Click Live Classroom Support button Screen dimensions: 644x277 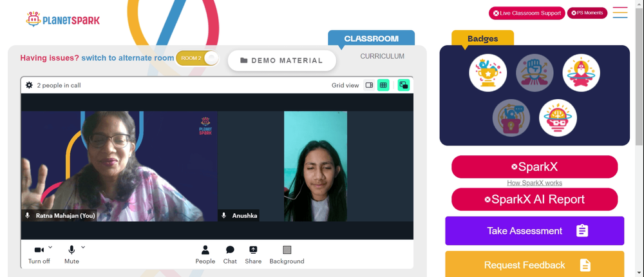pyautogui.click(x=527, y=13)
